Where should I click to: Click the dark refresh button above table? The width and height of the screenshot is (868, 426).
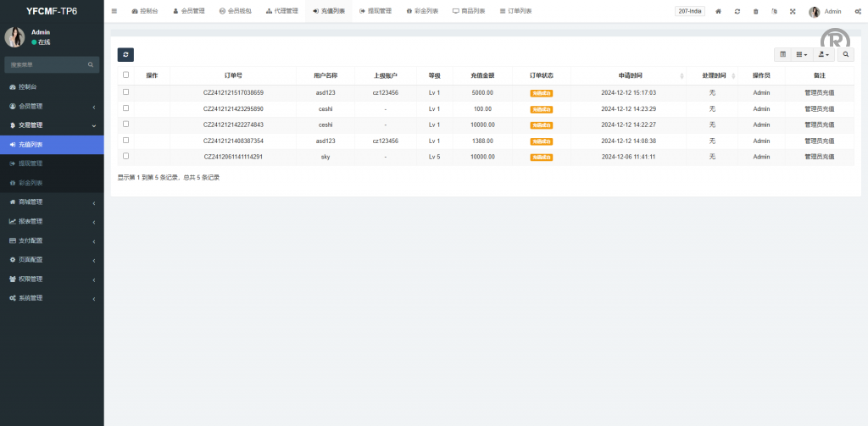pyautogui.click(x=125, y=54)
